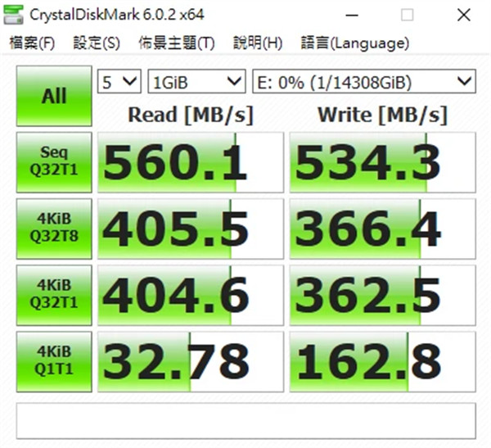Viewport: 491px width, 448px height.
Task: Open the 檔案(F) menu
Action: (32, 43)
